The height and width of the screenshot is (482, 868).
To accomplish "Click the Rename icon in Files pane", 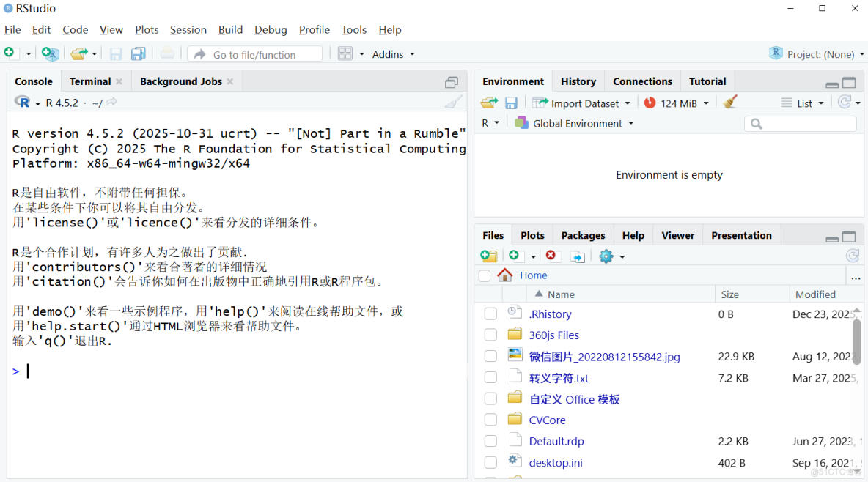I will [x=576, y=256].
